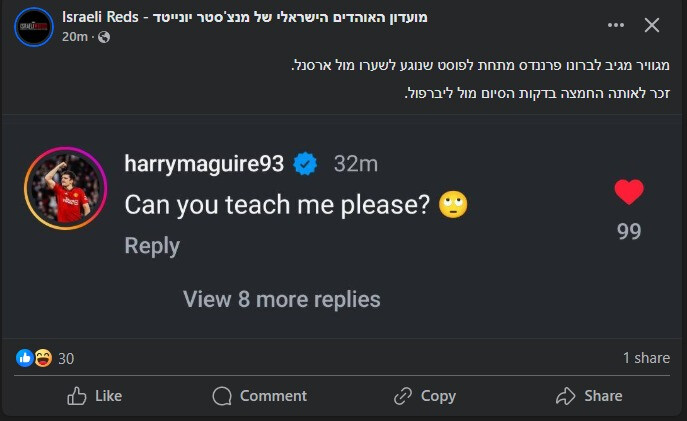Click the globe public privacy icon

tap(104, 37)
